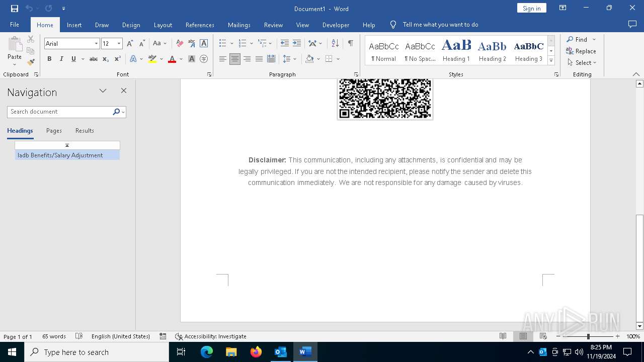644x362 pixels.
Task: Toggle Bold formatting
Action: click(49, 59)
